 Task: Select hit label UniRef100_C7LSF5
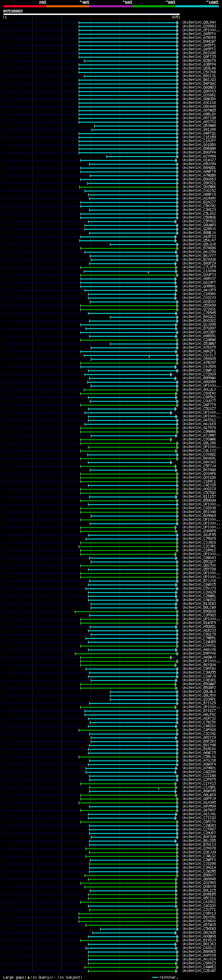[x=199, y=267]
